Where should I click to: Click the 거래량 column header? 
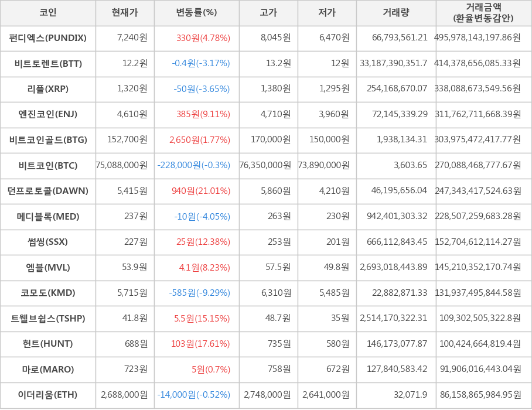tap(396, 13)
